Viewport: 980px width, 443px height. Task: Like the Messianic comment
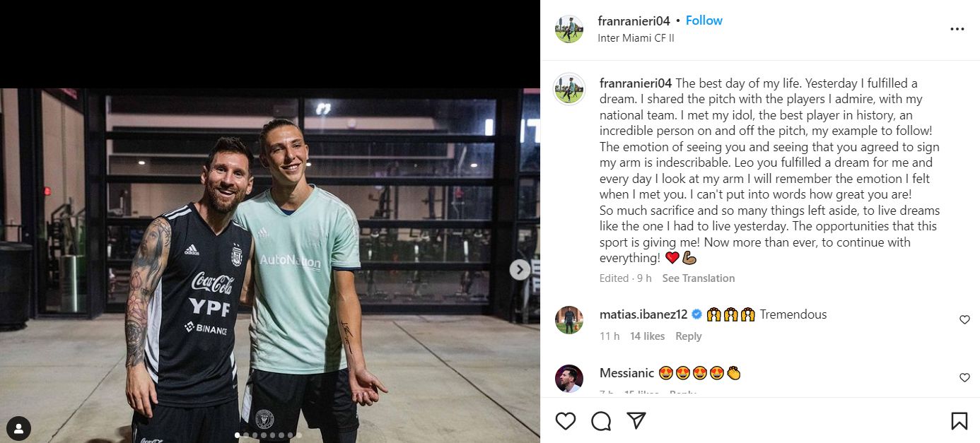coord(964,378)
